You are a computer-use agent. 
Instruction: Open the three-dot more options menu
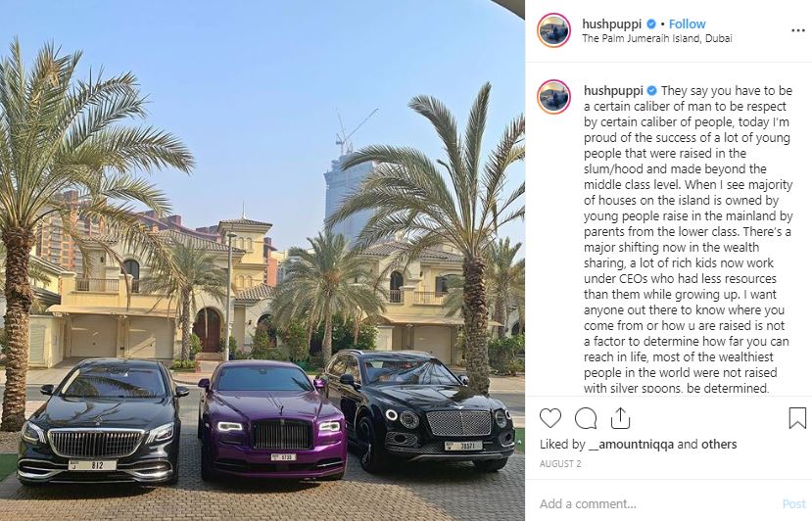(798, 31)
